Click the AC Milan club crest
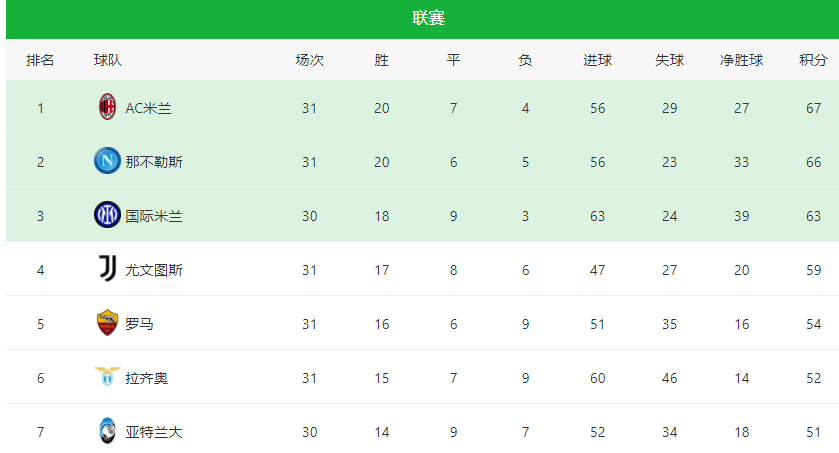839x453 pixels. pyautogui.click(x=108, y=106)
